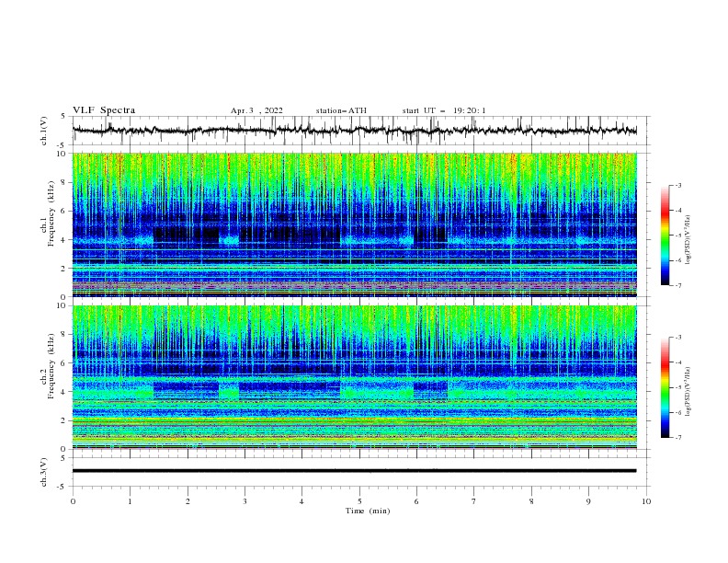Click the ch.1 spectrogram panel
The image size is (728, 563).
[x=354, y=224]
